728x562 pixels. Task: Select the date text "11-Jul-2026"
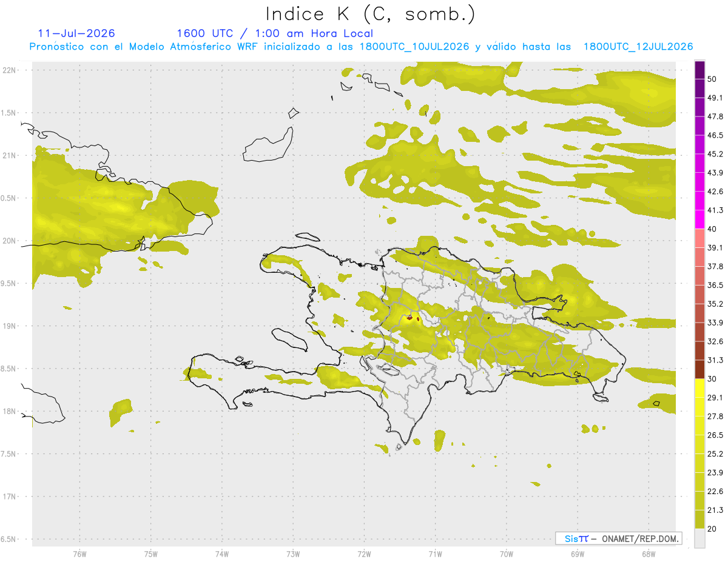pyautogui.click(x=76, y=33)
